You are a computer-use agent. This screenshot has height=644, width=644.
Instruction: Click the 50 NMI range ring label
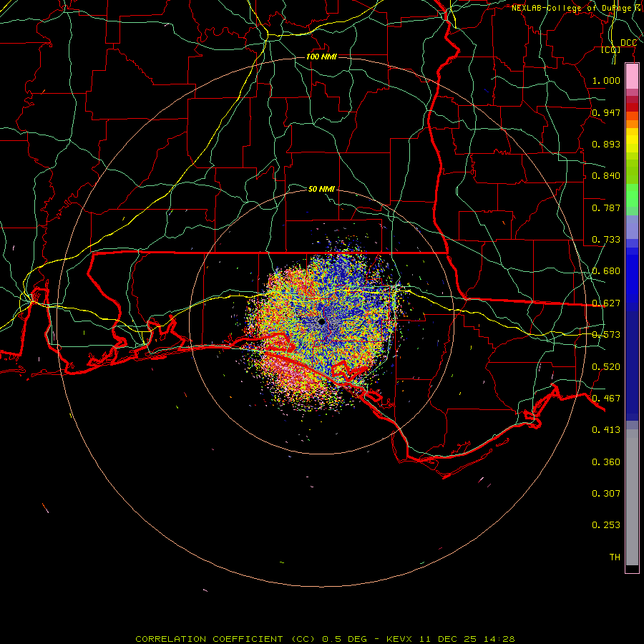321,189
